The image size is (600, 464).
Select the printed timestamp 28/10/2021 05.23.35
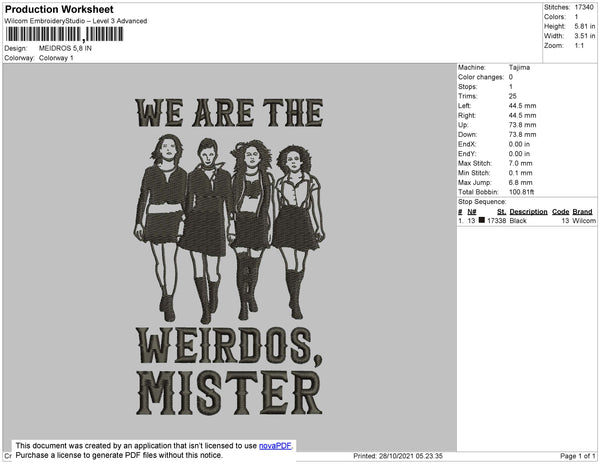(x=411, y=456)
